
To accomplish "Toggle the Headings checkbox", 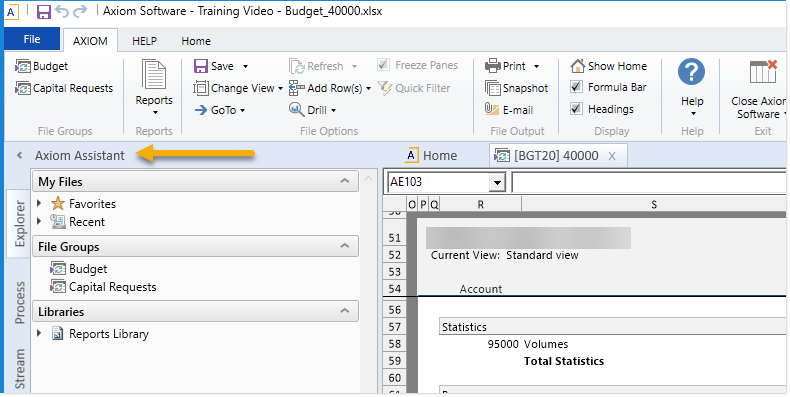I will 576,109.
